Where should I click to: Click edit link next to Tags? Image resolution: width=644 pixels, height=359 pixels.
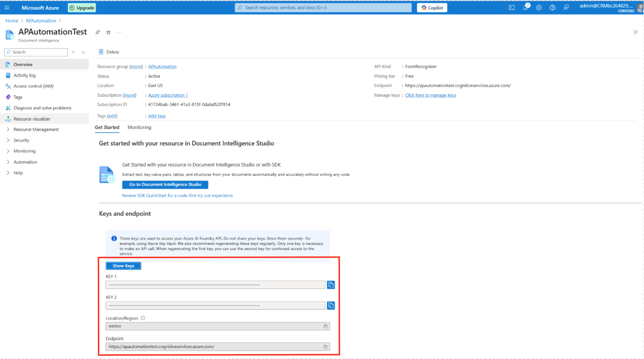pyautogui.click(x=112, y=116)
